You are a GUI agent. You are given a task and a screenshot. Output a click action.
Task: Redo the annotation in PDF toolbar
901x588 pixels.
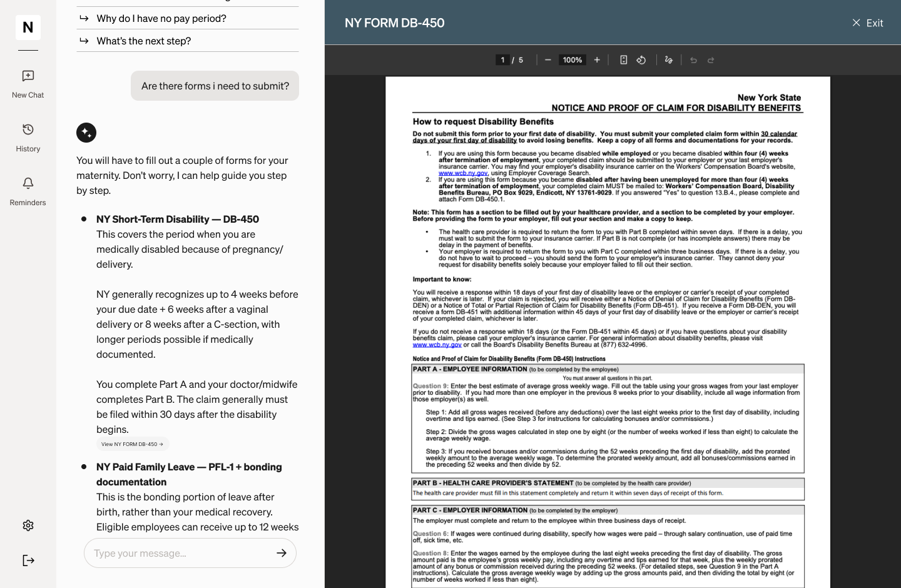tap(711, 60)
